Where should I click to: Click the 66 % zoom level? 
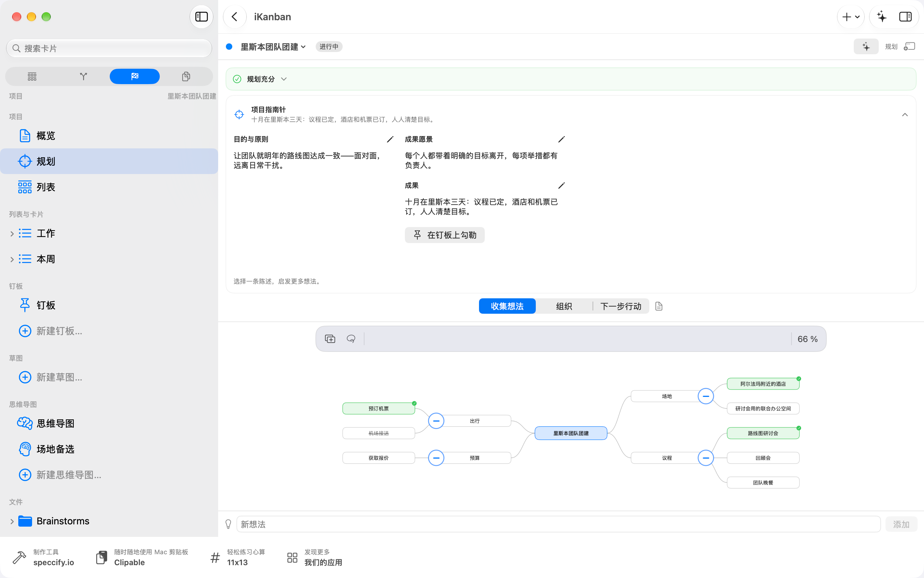click(x=808, y=339)
